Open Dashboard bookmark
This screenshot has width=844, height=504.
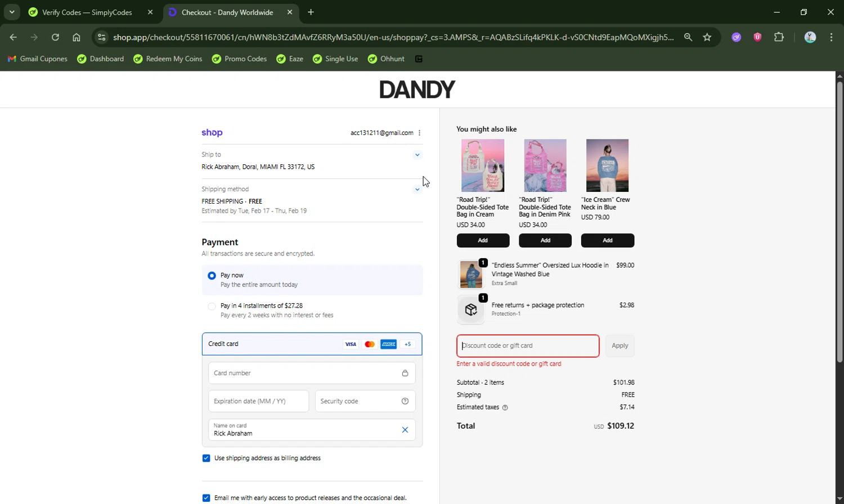(101, 59)
